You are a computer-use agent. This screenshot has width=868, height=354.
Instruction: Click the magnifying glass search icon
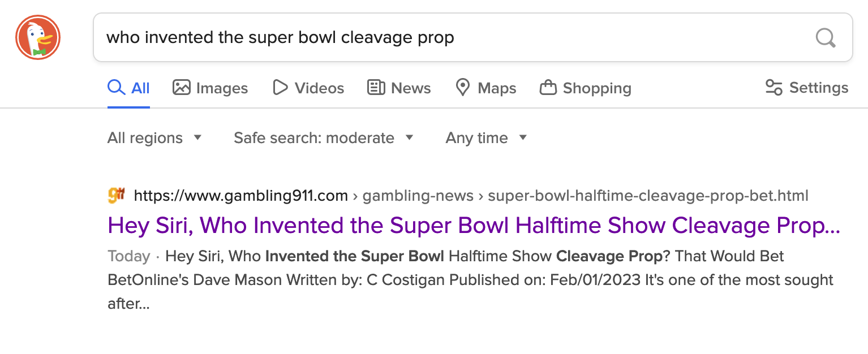[x=826, y=38]
